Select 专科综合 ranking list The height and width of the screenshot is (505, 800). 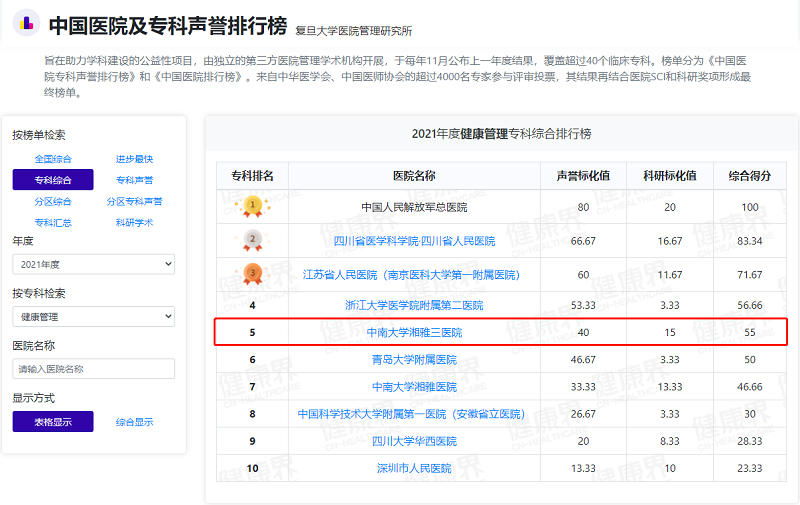53,180
